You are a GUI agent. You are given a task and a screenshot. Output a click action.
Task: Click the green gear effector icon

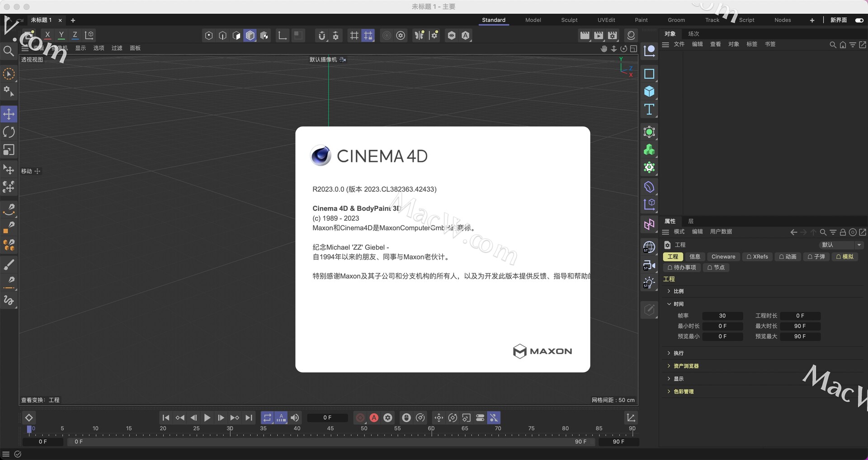(649, 167)
